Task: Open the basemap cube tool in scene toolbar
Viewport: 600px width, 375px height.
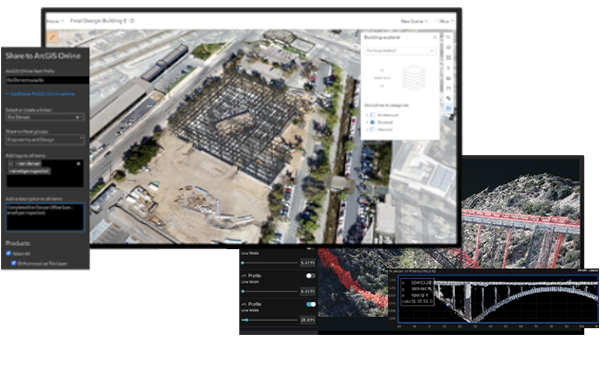Action: point(448,47)
